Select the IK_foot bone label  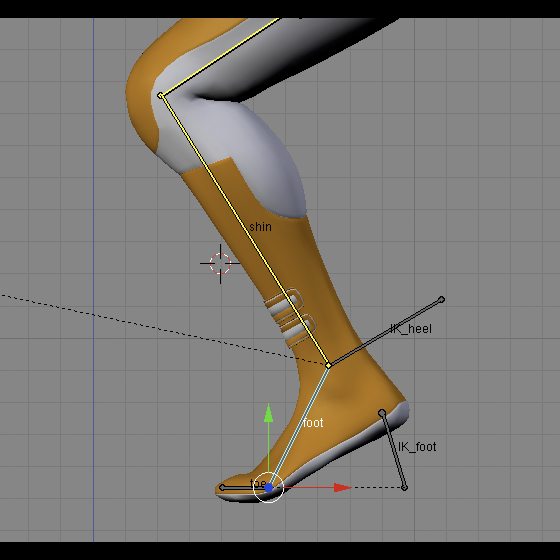[417, 447]
